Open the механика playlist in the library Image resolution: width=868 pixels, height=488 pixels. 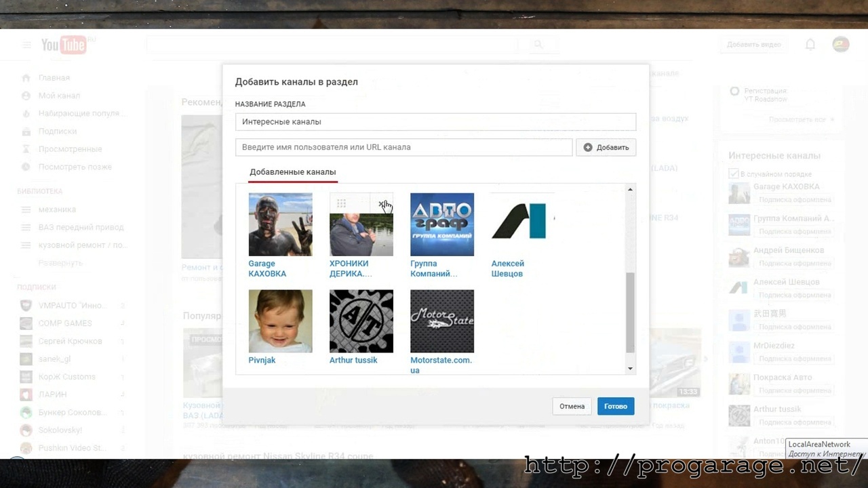(57, 209)
